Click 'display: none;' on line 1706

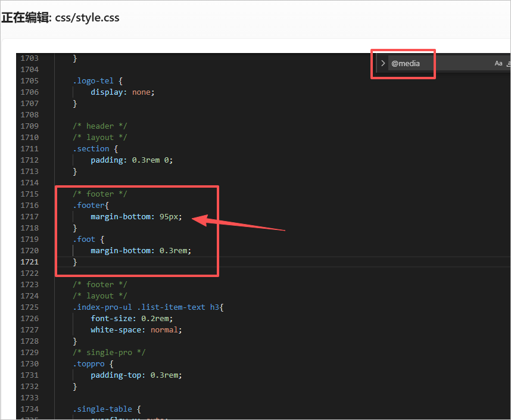pyautogui.click(x=123, y=92)
